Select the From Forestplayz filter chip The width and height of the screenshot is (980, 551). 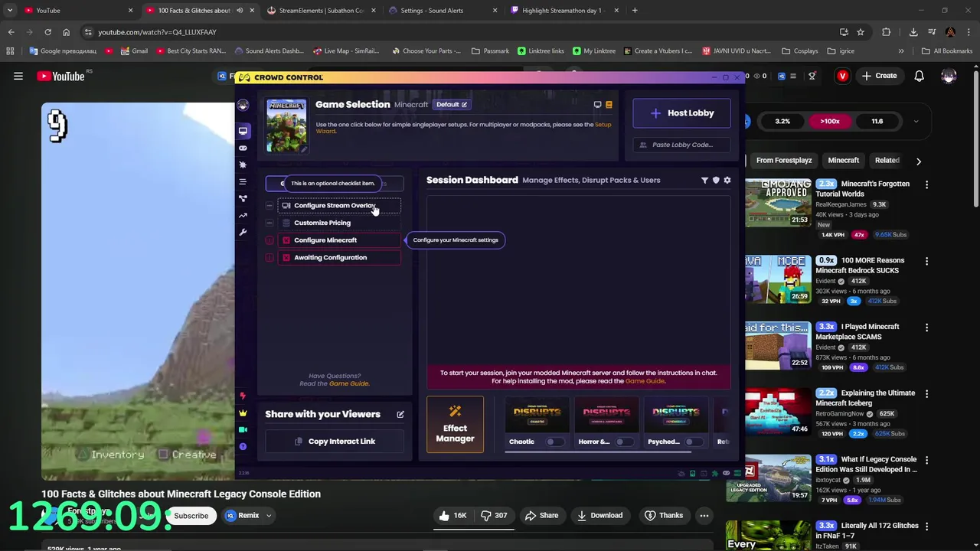(784, 161)
